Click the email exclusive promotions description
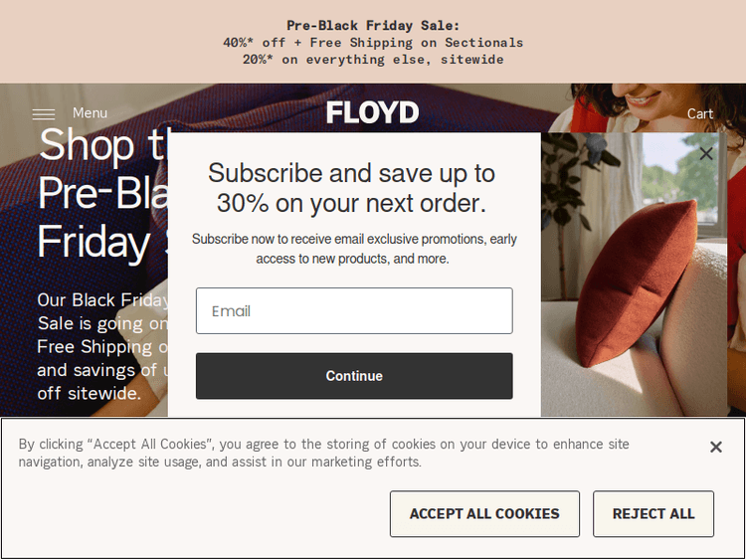This screenshot has width=746, height=560. (354, 249)
